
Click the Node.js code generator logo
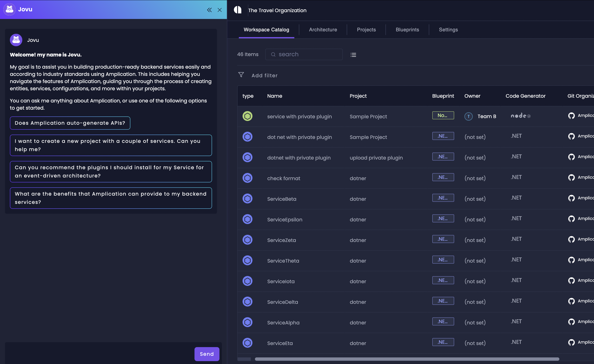(520, 116)
